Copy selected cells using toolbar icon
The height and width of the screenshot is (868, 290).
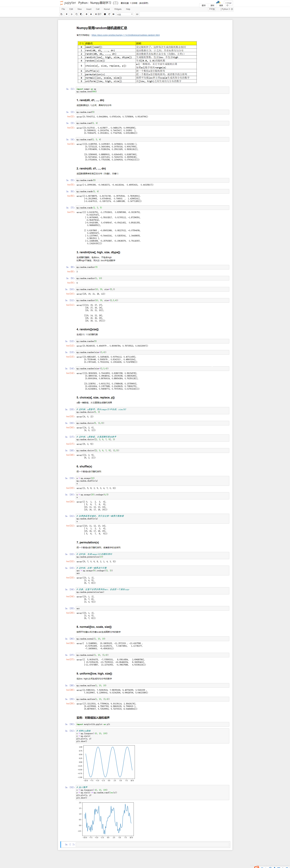(76, 14)
